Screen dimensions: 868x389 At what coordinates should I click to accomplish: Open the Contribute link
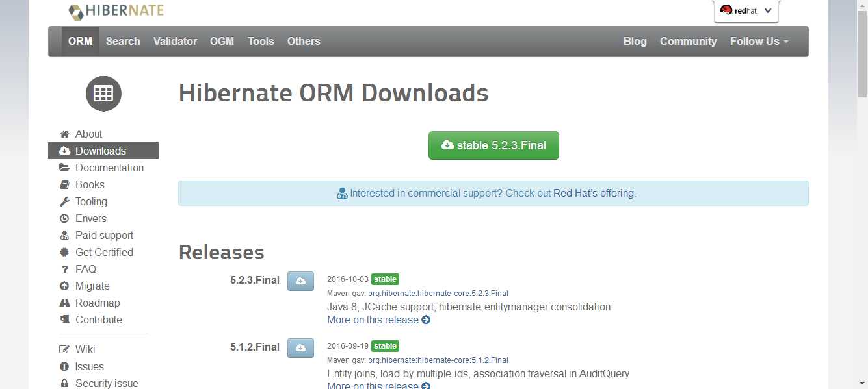click(99, 320)
